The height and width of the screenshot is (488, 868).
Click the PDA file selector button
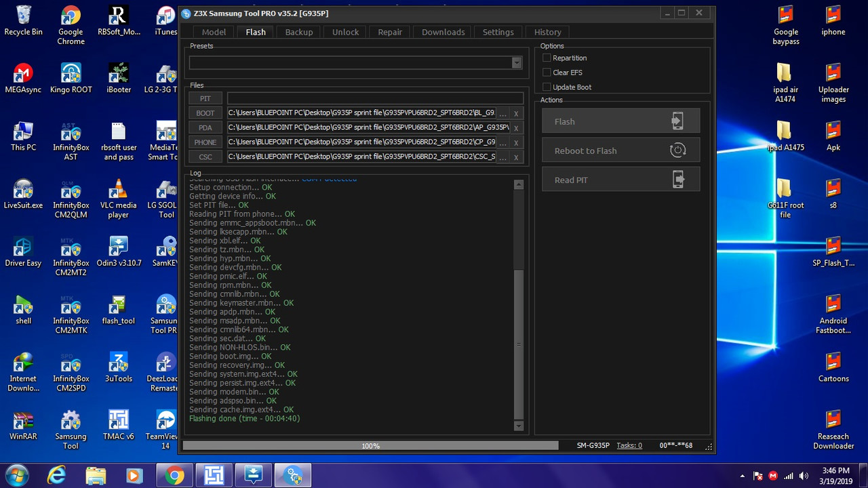205,127
